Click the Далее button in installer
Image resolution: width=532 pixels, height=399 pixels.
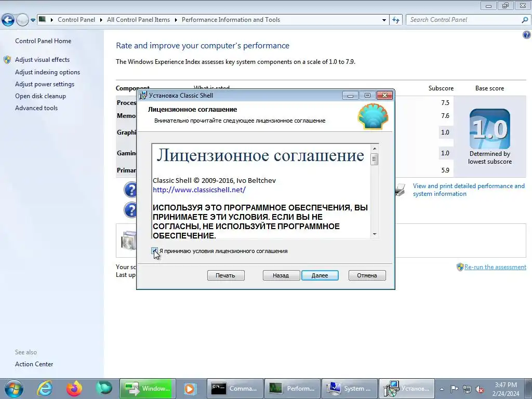click(x=320, y=275)
